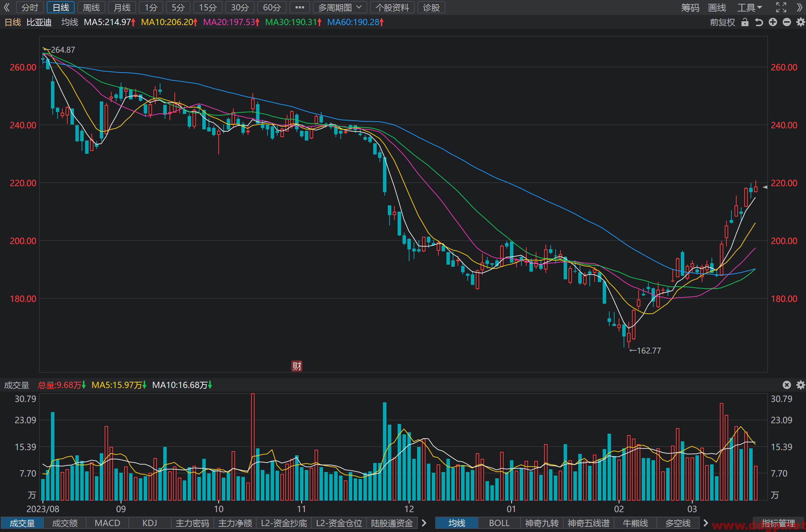Switch to 周线 weekly chart
Viewport: 806px width, 532px height.
tap(91, 7)
